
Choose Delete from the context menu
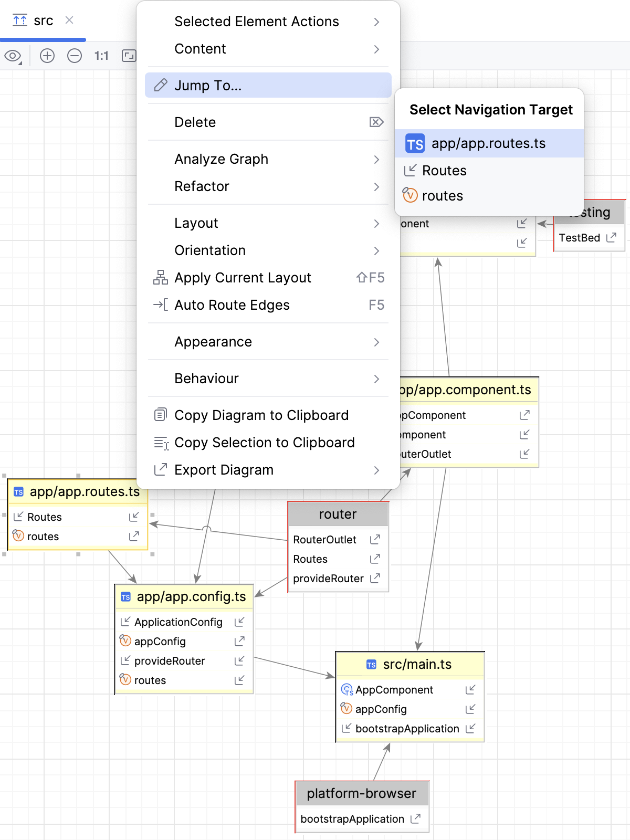click(268, 122)
